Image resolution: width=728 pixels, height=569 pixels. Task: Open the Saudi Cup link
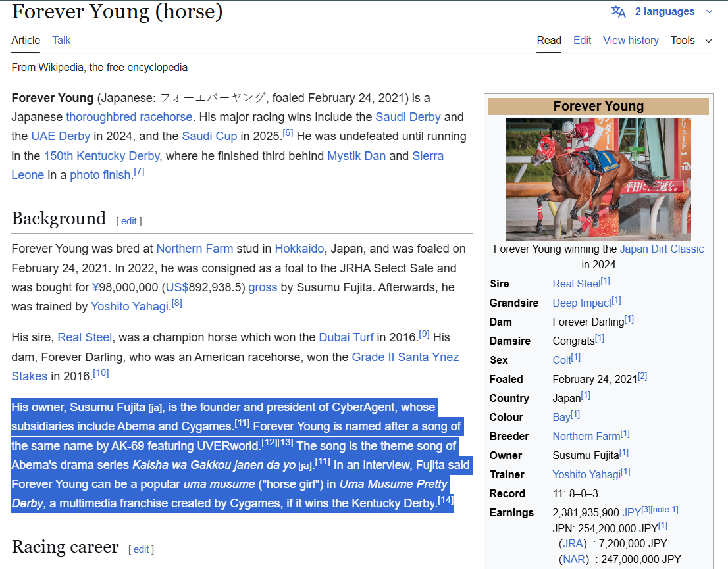click(209, 136)
